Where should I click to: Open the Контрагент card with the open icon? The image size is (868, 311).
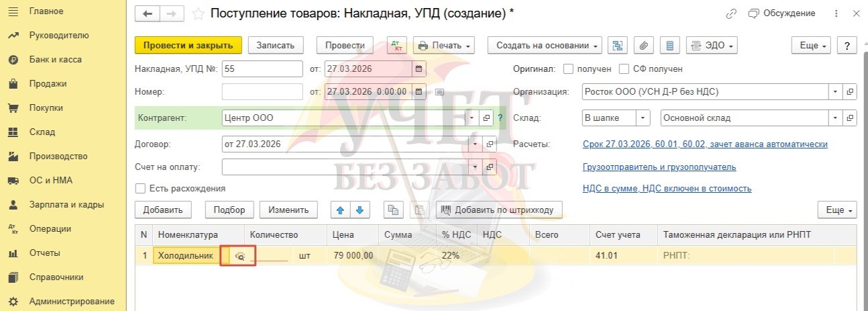pyautogui.click(x=488, y=118)
